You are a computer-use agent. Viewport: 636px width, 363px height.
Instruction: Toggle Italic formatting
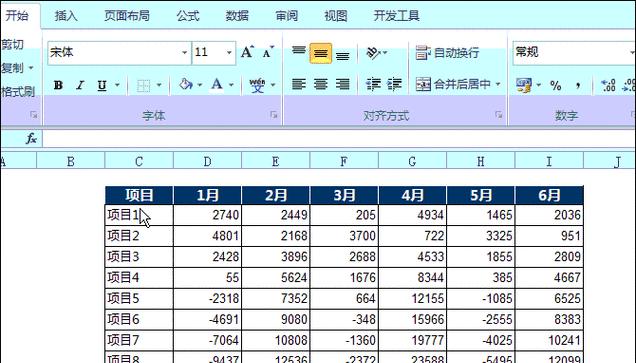[80, 85]
